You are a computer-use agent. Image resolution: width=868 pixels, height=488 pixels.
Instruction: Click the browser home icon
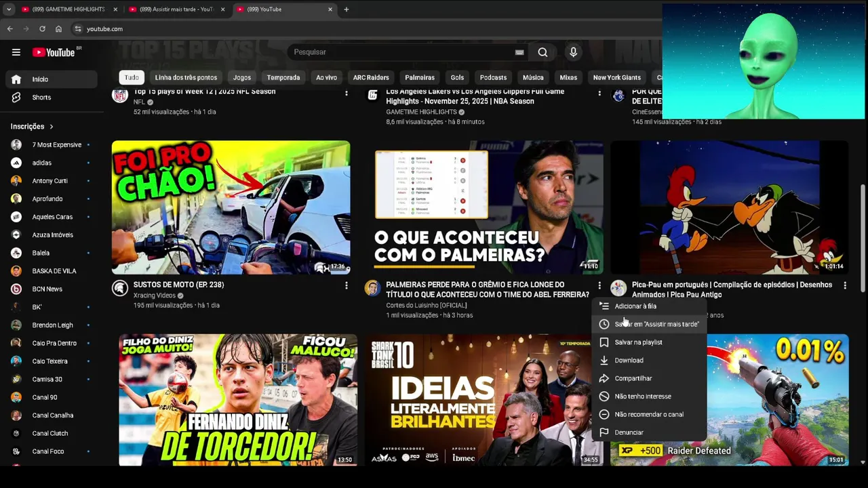(x=58, y=29)
